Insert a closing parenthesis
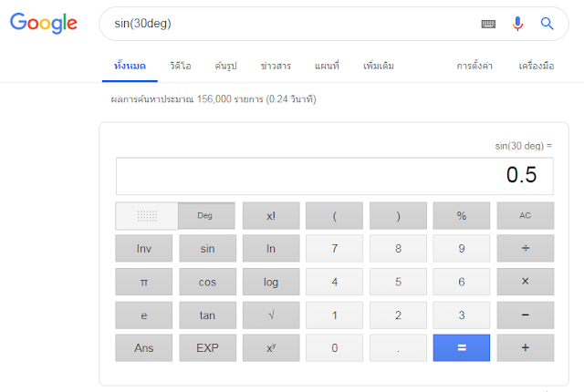Screen dimensions: 584x392 pyautogui.click(x=398, y=216)
